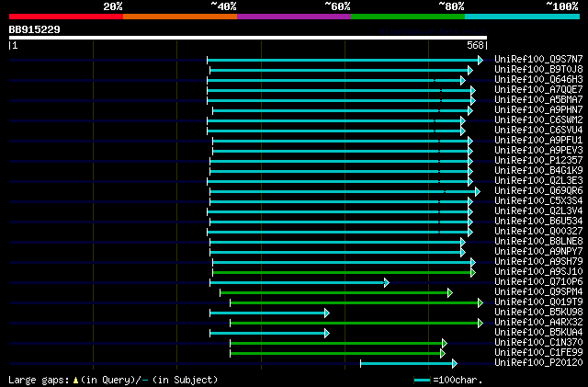The image size is (588, 387).
Task: Open hit UniRef100_A9PHN7
Action: (x=538, y=109)
